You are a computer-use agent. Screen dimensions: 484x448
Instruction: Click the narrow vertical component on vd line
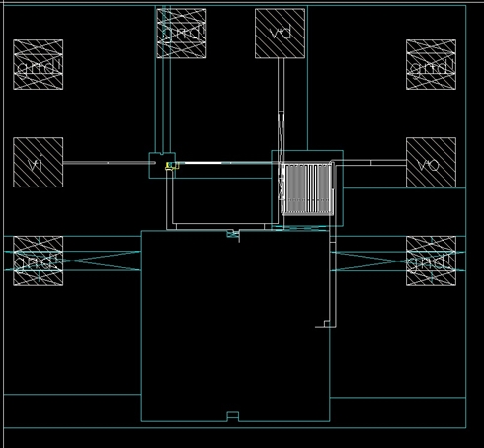click(x=281, y=130)
